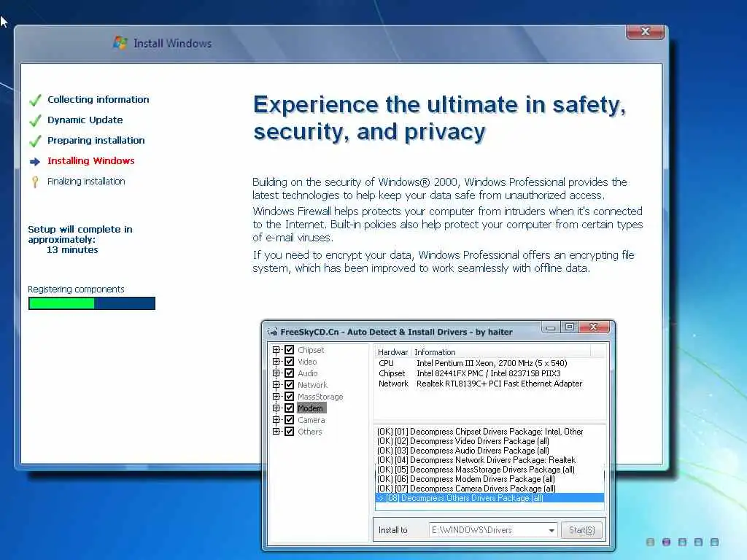The width and height of the screenshot is (747, 560).
Task: Expand the Video tree node
Action: pyautogui.click(x=276, y=362)
